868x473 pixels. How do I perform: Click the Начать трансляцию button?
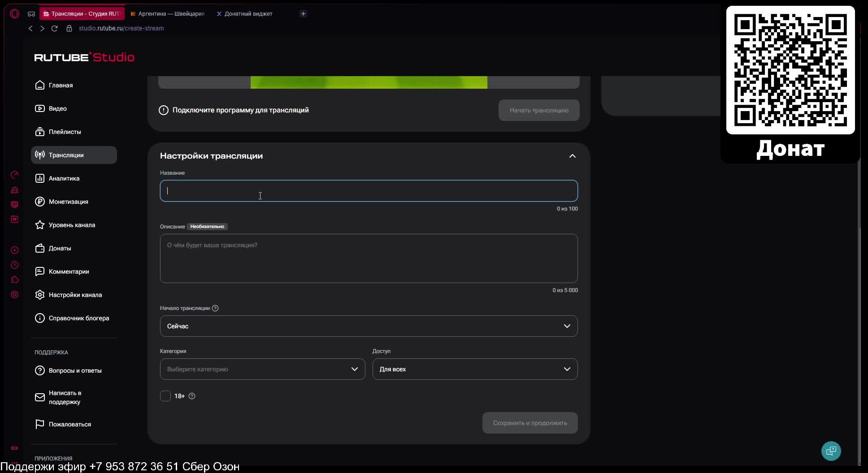pyautogui.click(x=539, y=110)
